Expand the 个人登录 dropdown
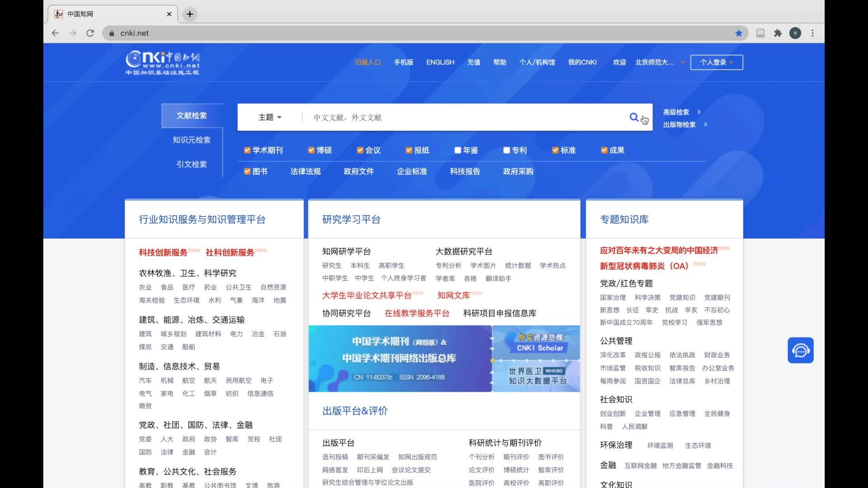Viewport: 868px width, 488px height. tap(717, 62)
